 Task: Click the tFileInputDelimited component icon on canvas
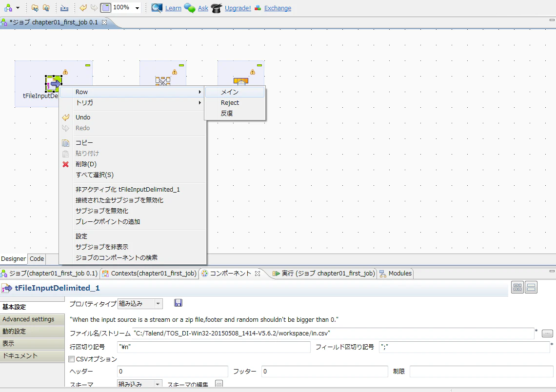[54, 84]
